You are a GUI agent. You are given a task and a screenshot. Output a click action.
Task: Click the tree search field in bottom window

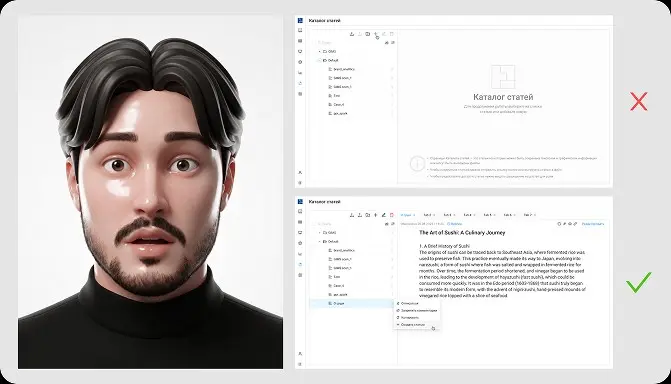(349, 224)
